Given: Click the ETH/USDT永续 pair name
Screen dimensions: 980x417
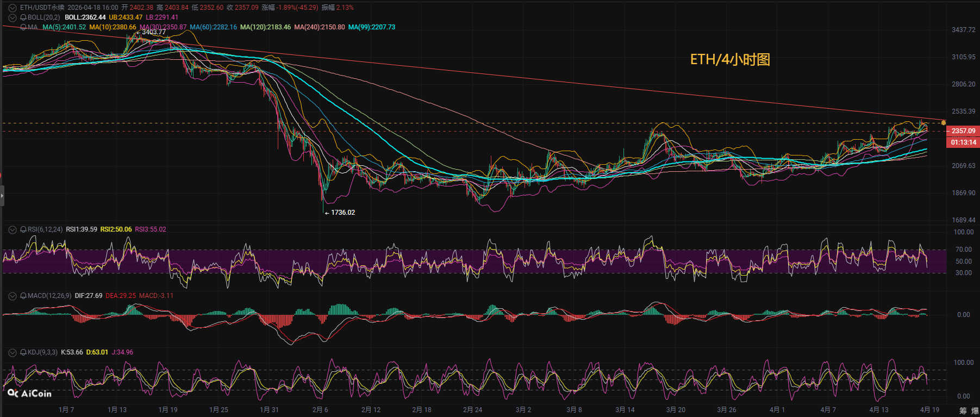Looking at the screenshot, I should [x=42, y=8].
